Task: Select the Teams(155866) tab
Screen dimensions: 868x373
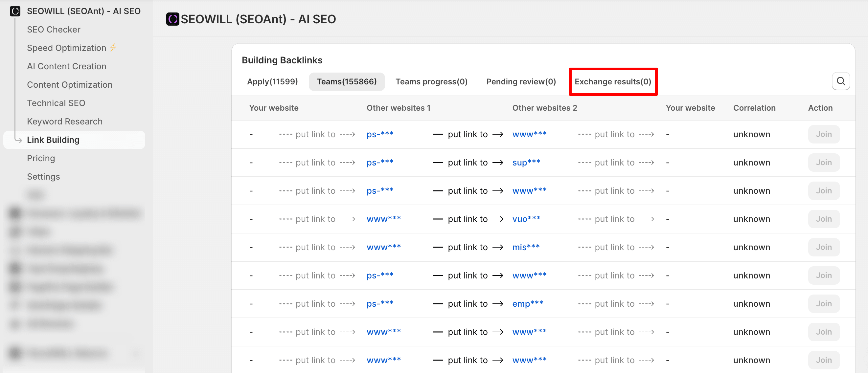Action: tap(346, 81)
